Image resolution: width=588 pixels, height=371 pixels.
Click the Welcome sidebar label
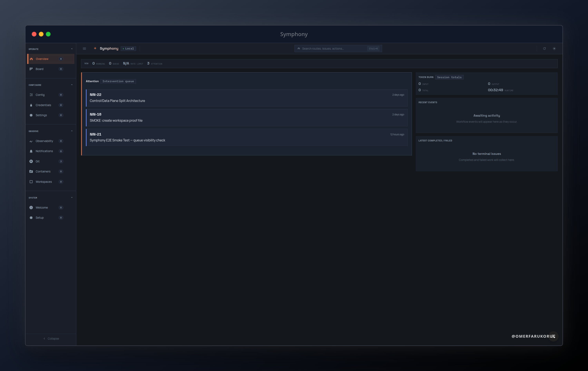42,208
